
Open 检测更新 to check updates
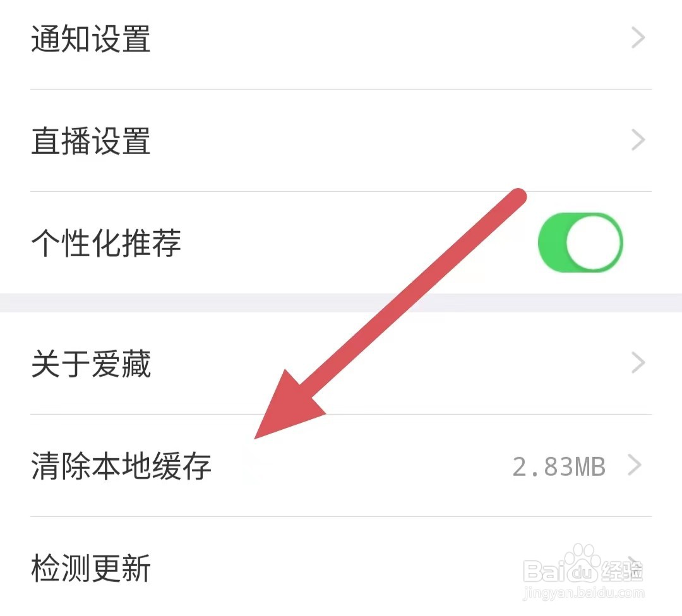click(x=91, y=568)
